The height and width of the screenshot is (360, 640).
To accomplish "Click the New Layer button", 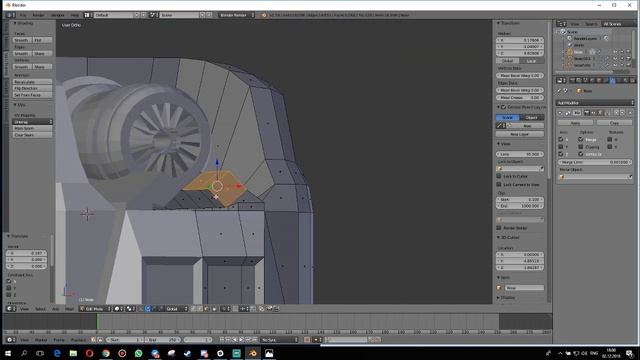I will [520, 134].
